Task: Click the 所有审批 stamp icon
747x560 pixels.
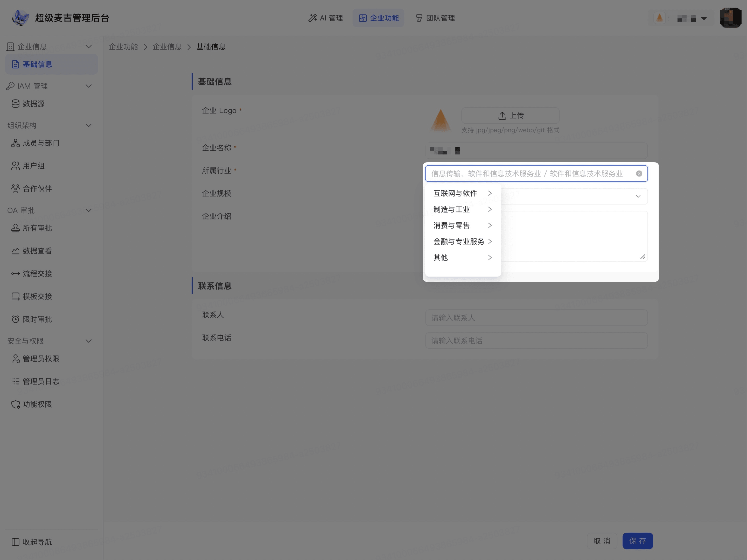Action: tap(16, 228)
